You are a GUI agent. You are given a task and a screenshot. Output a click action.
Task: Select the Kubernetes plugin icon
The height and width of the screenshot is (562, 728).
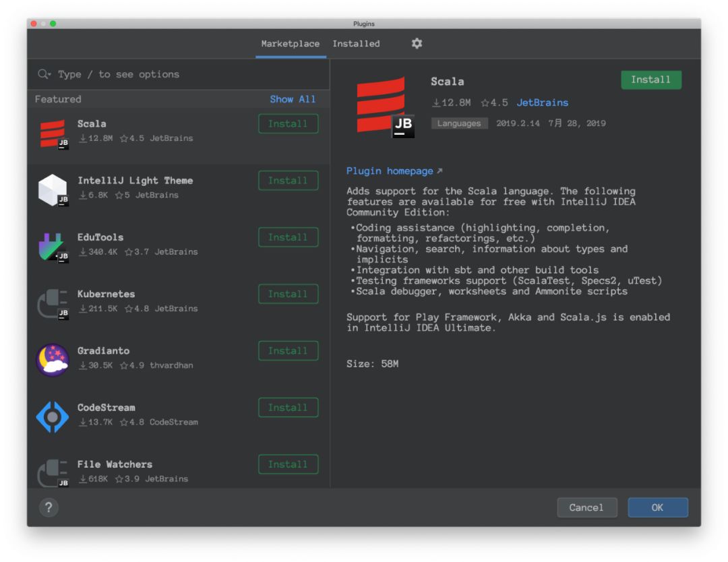pos(53,304)
